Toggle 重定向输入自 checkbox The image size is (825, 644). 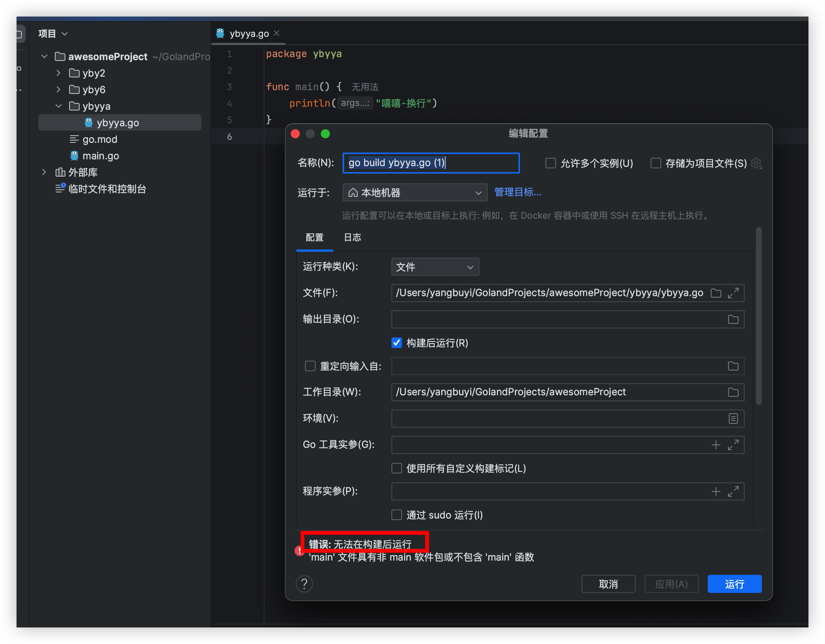[310, 366]
